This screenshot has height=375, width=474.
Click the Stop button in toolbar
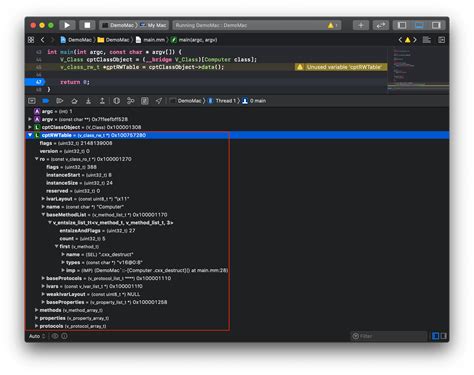pos(87,25)
